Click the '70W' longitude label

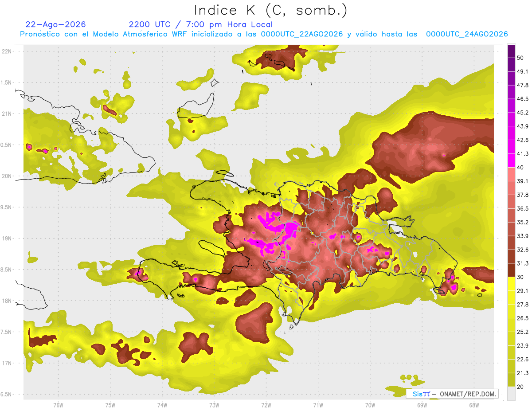[370, 405]
